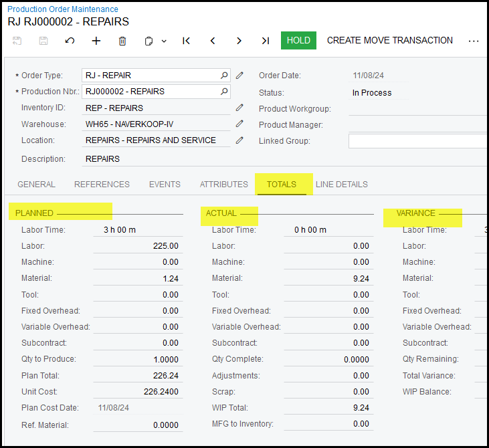Go to next record arrow
The width and height of the screenshot is (489, 448).
click(239, 41)
